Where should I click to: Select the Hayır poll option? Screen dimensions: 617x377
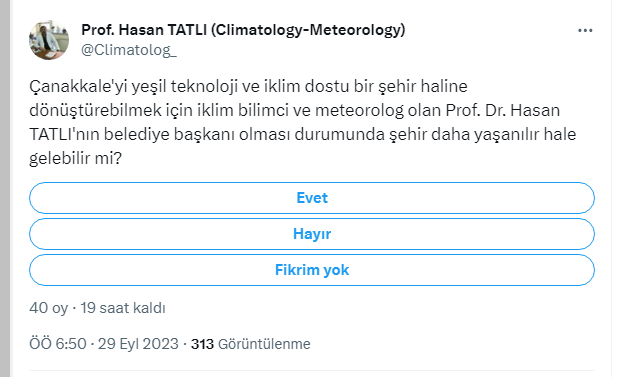[312, 234]
